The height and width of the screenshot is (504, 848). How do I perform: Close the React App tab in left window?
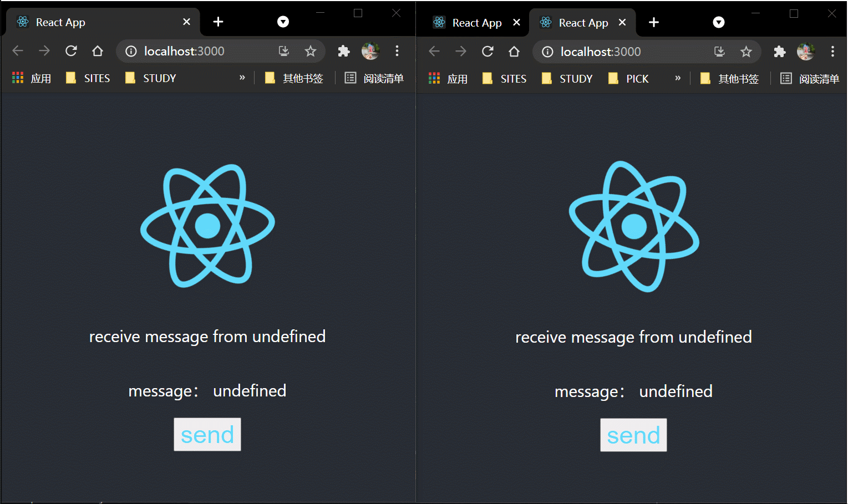coord(186,22)
